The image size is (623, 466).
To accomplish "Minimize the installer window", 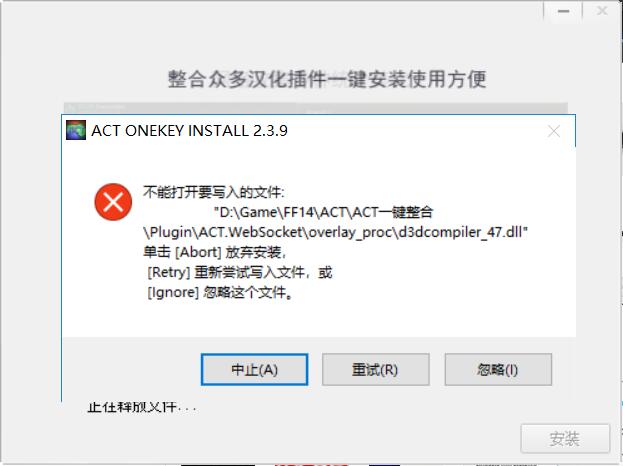I will click(563, 11).
